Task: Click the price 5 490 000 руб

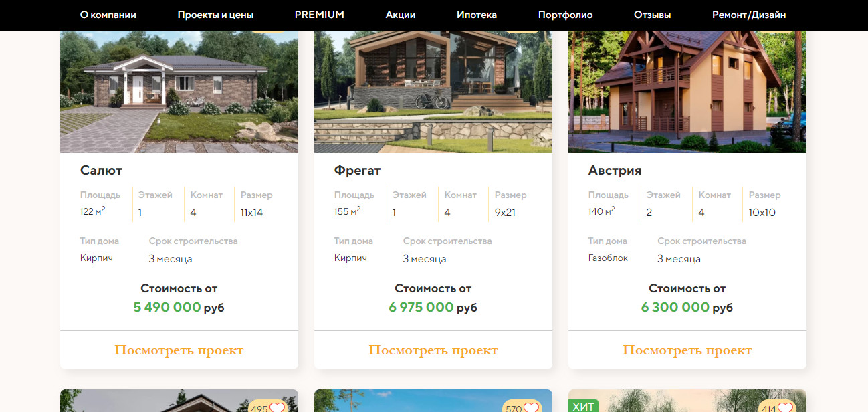Action: tap(179, 308)
